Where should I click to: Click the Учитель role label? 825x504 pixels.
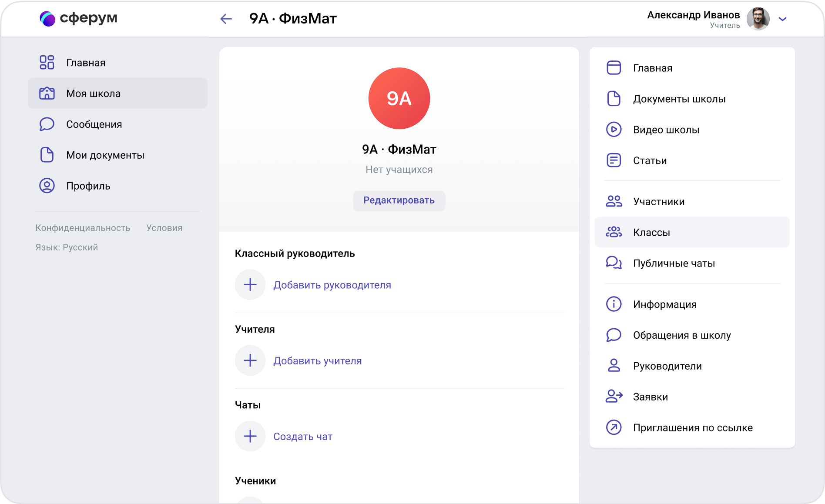tap(725, 26)
